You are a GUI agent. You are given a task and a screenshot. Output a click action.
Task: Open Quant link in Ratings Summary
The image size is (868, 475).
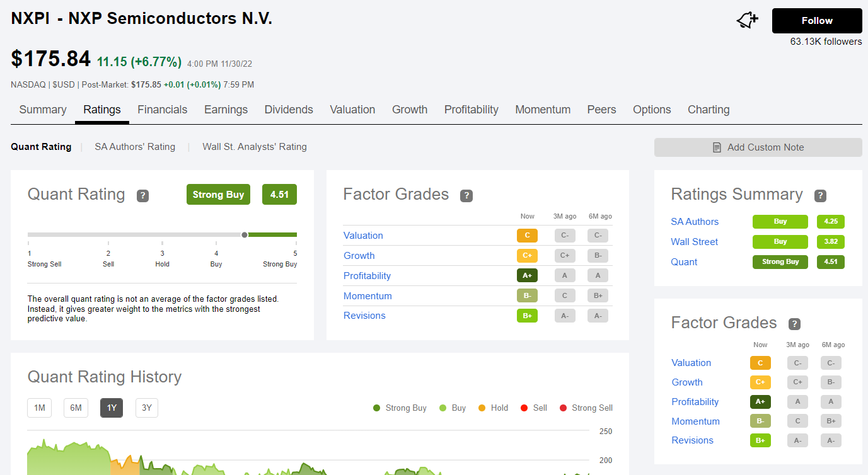pos(684,262)
